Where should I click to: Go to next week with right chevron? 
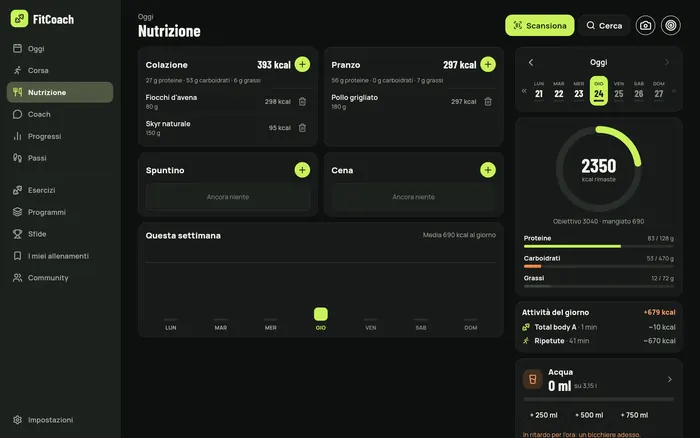[x=667, y=63]
